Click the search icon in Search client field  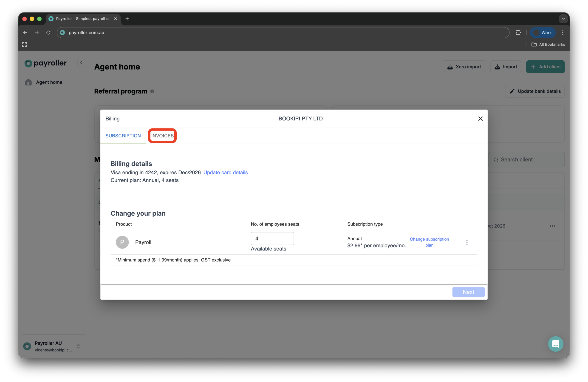496,159
